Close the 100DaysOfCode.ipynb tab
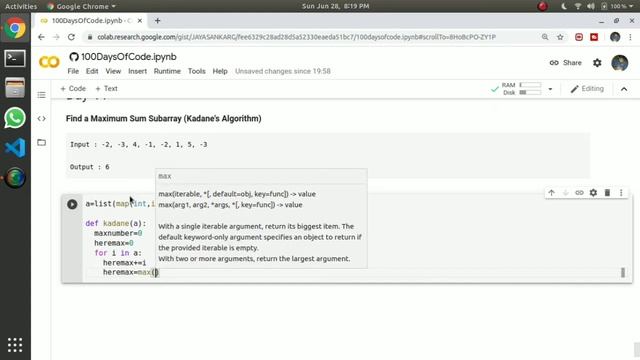 point(140,20)
